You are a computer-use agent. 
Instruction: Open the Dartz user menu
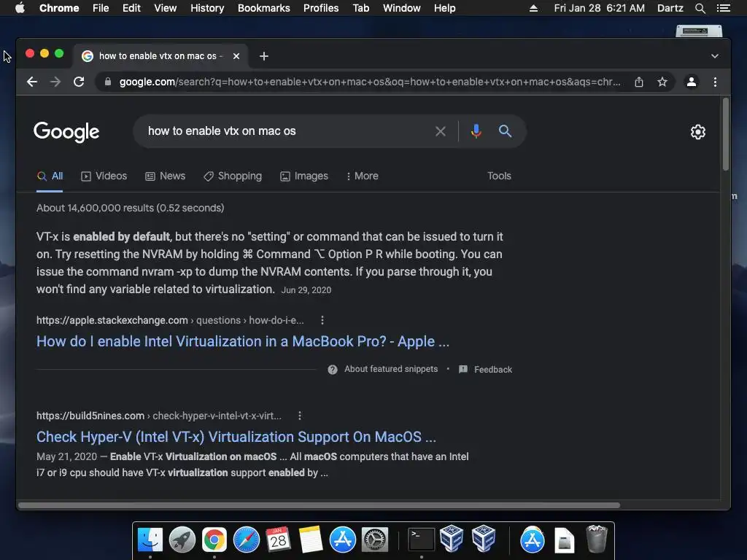(670, 8)
